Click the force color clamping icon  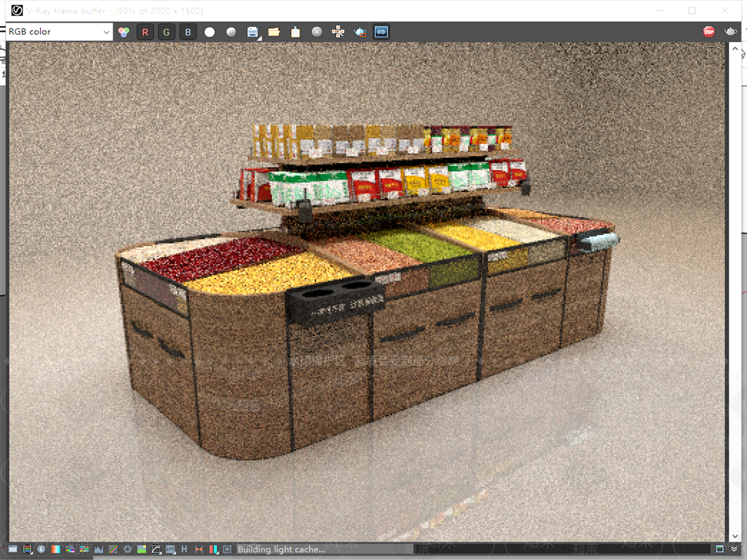pyautogui.click(x=27, y=549)
